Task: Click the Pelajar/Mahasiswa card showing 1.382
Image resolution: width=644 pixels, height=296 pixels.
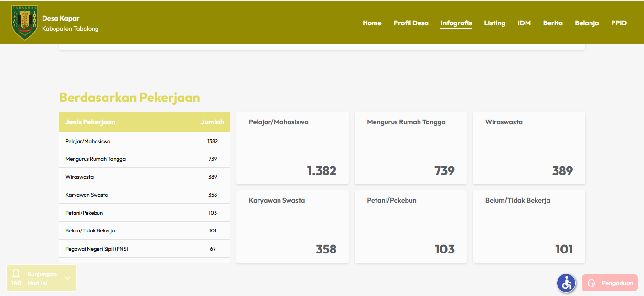Action: click(292, 148)
